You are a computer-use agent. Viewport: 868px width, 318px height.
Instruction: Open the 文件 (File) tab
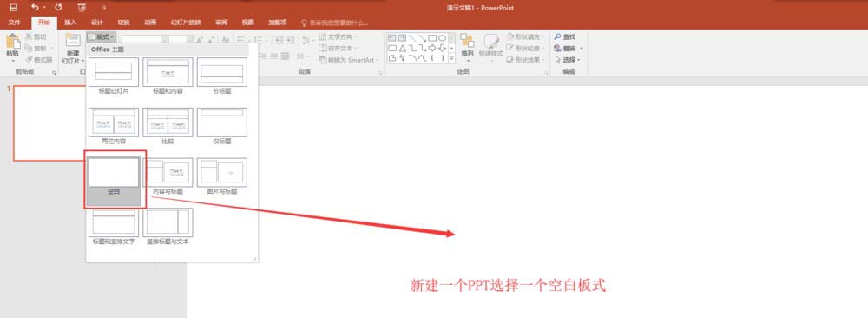15,23
